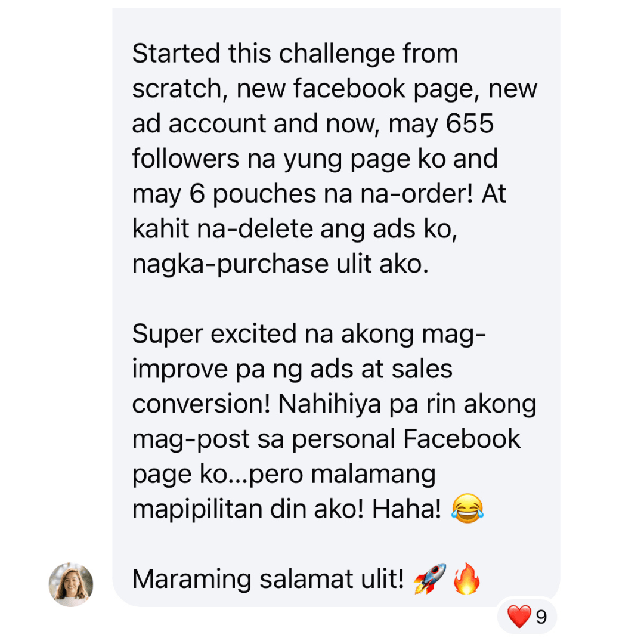Select the rocket emoji in the message

(429, 578)
